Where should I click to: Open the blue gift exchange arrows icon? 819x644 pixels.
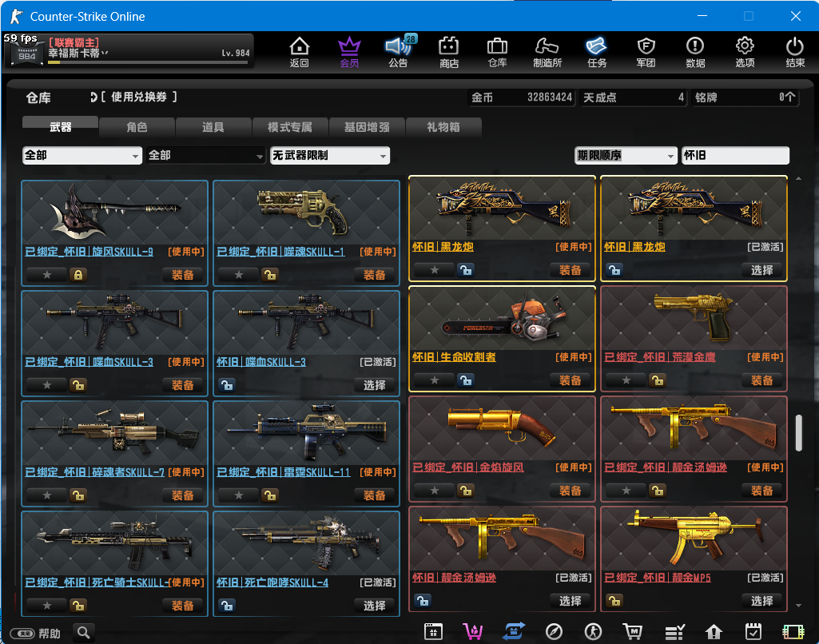tap(514, 632)
